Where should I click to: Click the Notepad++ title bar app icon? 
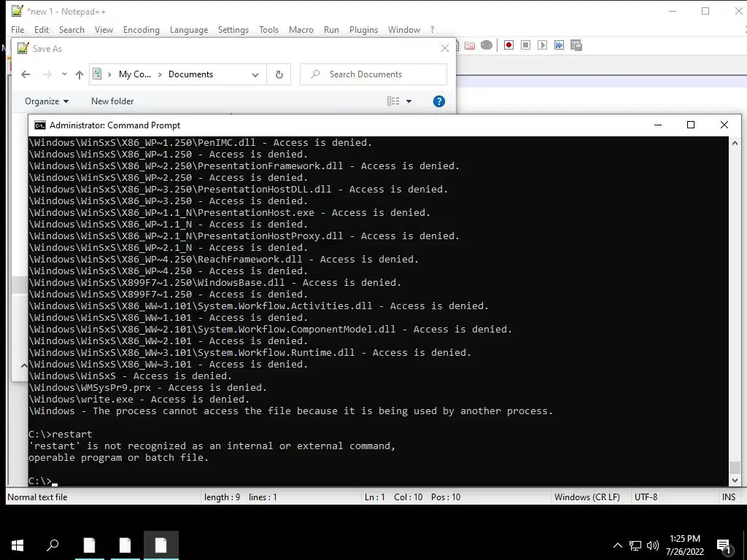18,11
